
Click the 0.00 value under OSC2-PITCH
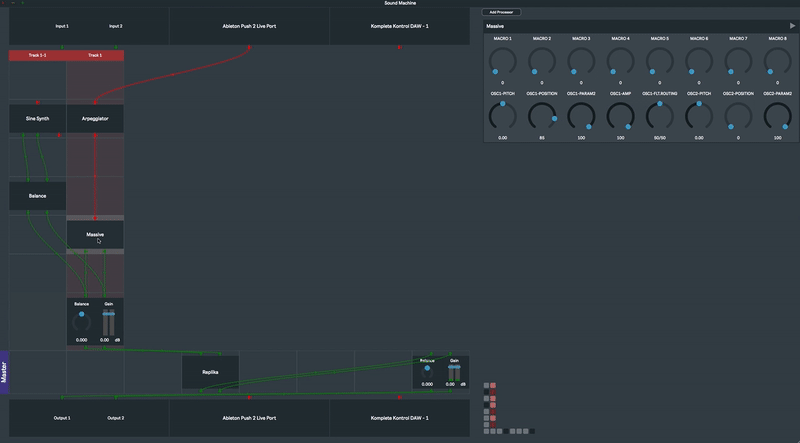point(699,138)
